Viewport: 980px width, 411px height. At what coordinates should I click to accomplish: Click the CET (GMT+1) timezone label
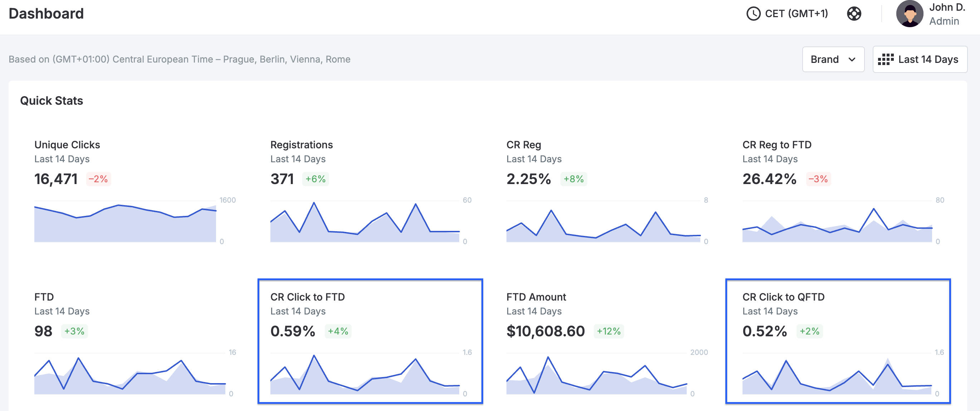796,14
